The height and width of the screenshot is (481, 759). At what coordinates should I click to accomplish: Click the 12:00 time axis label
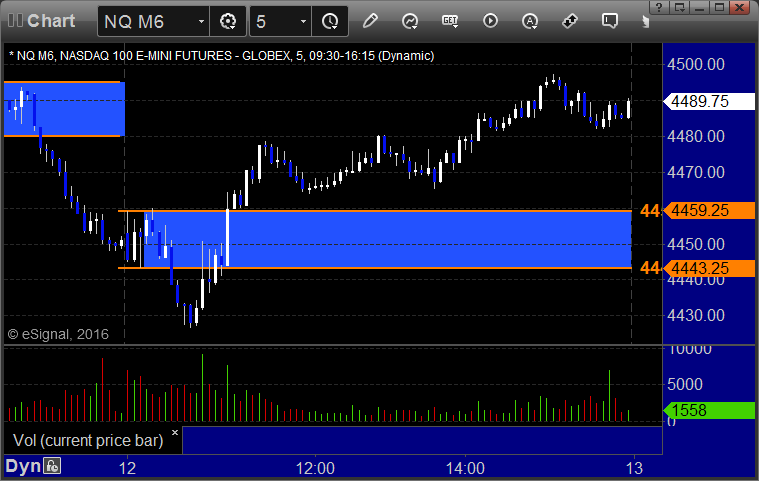click(x=315, y=468)
